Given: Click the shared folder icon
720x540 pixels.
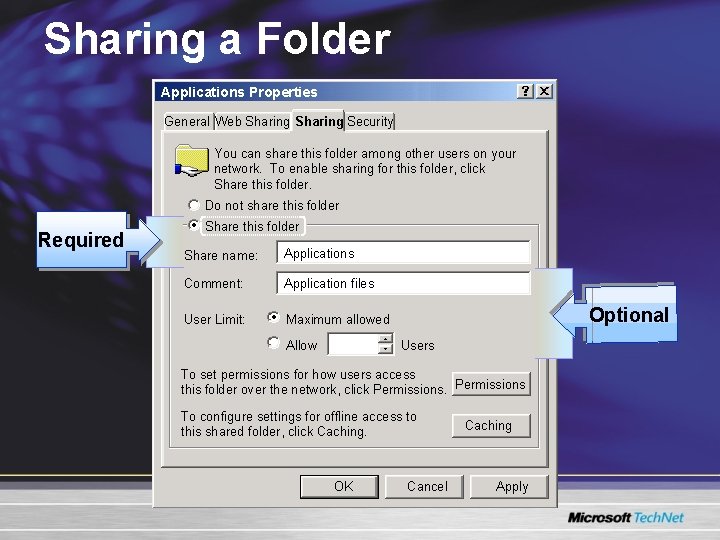Looking at the screenshot, I should tap(191, 160).
